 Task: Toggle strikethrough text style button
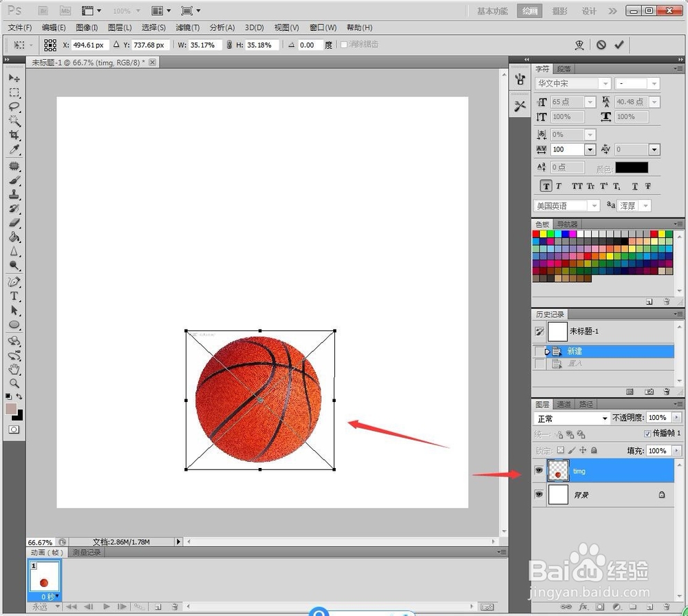[648, 186]
